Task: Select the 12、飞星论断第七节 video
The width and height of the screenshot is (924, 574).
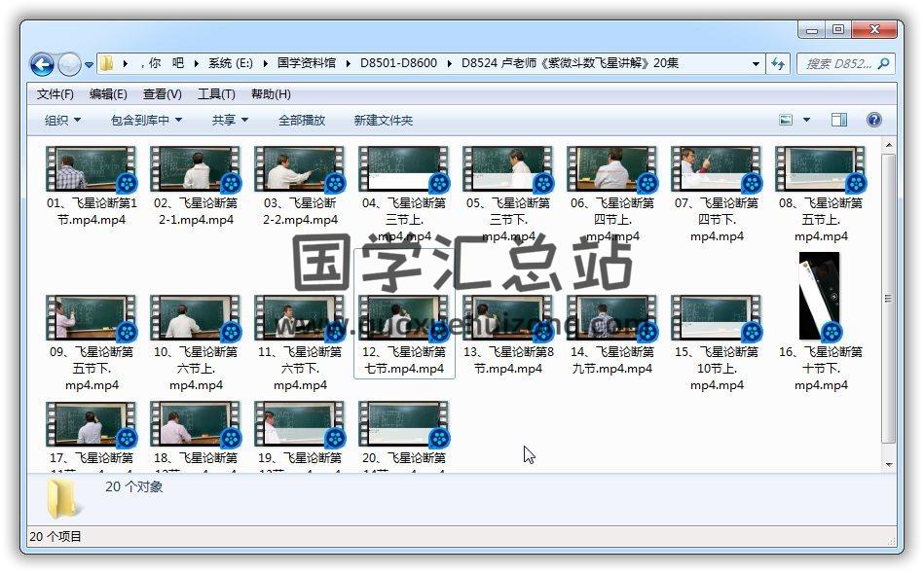Action: click(403, 316)
